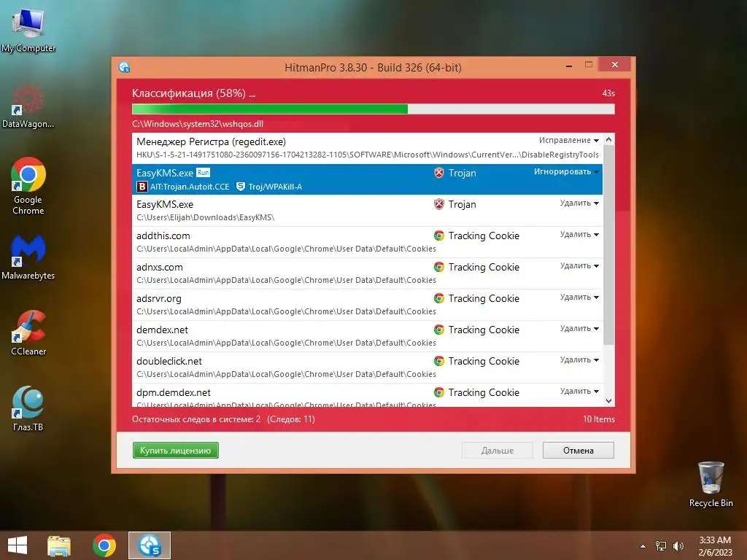
Task: Open CCleaner desktop shortcut
Action: [x=28, y=332]
